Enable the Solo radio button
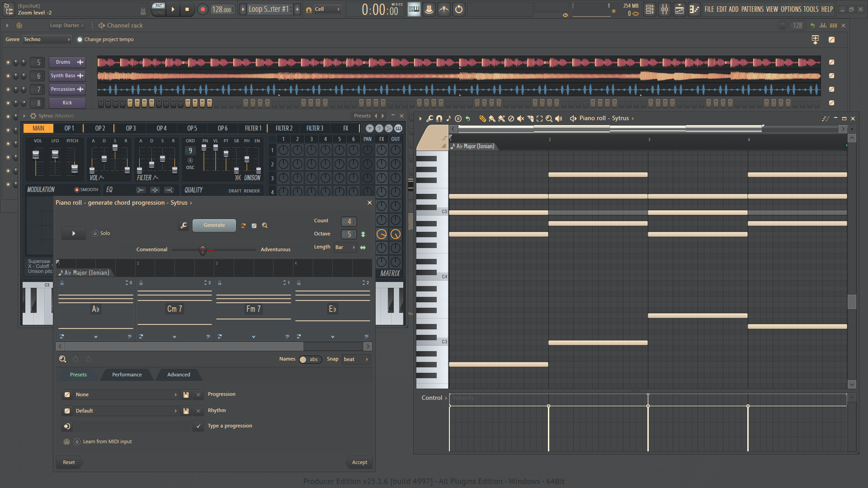This screenshot has height=488, width=868. [95, 234]
